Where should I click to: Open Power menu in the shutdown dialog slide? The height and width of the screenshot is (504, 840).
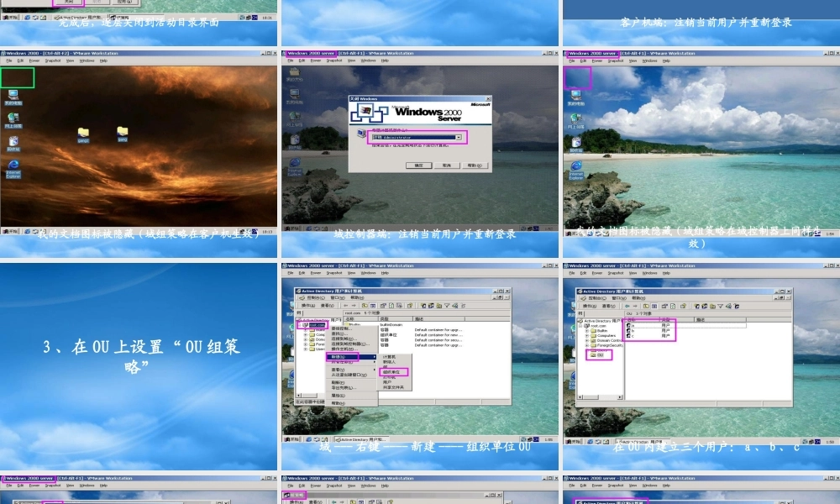pyautogui.click(x=316, y=60)
